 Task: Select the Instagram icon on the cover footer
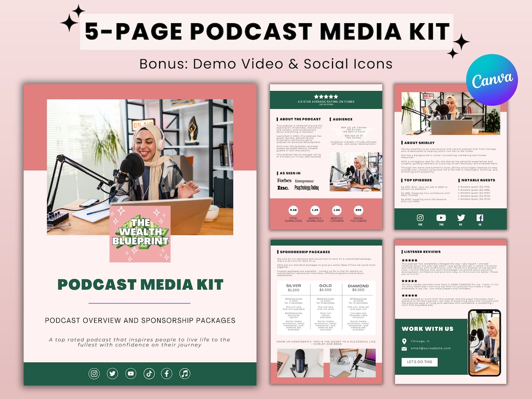94,373
